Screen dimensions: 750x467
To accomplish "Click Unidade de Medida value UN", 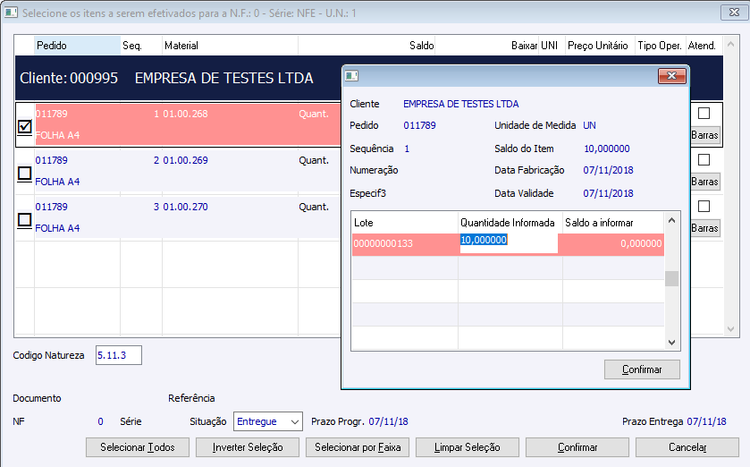I will click(x=589, y=125).
